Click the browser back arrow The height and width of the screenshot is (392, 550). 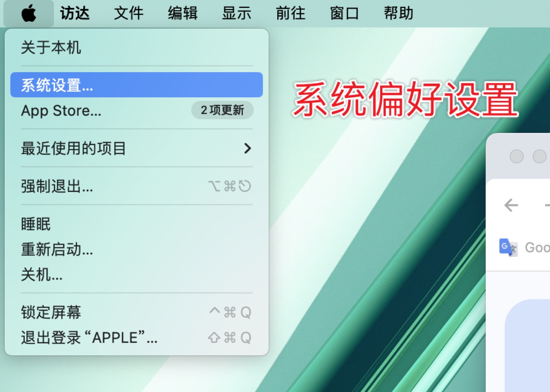coord(511,205)
